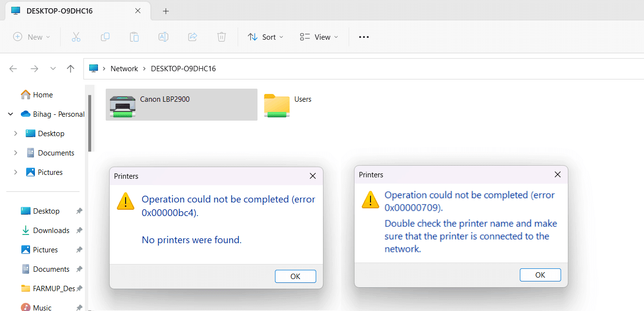Open the Sort dropdown
This screenshot has height=311, width=644.
click(x=266, y=37)
